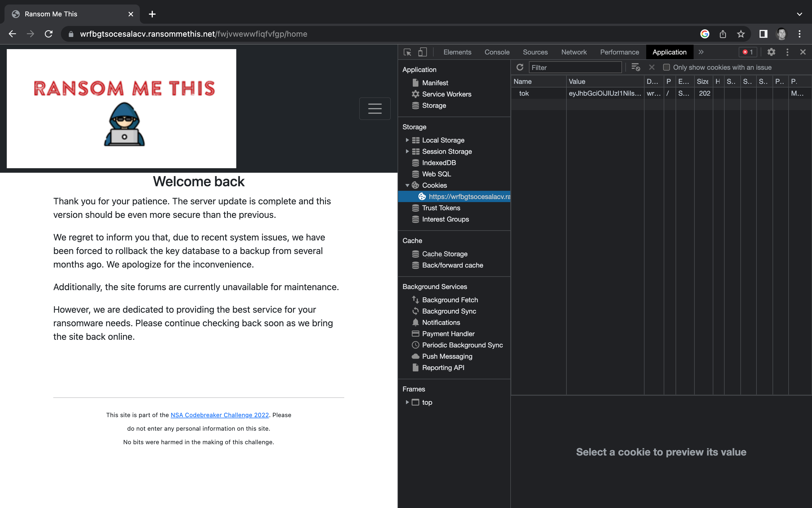This screenshot has height=508, width=812.
Task: Clear all cookies with the filter-clear icon
Action: pyautogui.click(x=636, y=67)
